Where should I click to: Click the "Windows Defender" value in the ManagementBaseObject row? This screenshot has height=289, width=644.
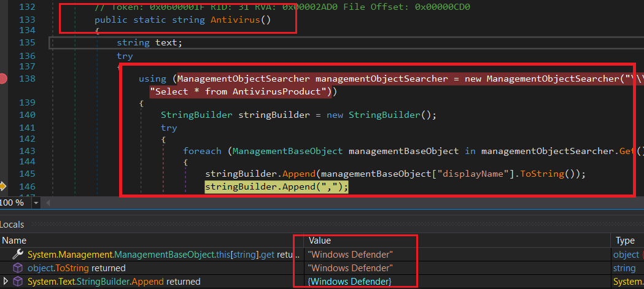(351, 255)
